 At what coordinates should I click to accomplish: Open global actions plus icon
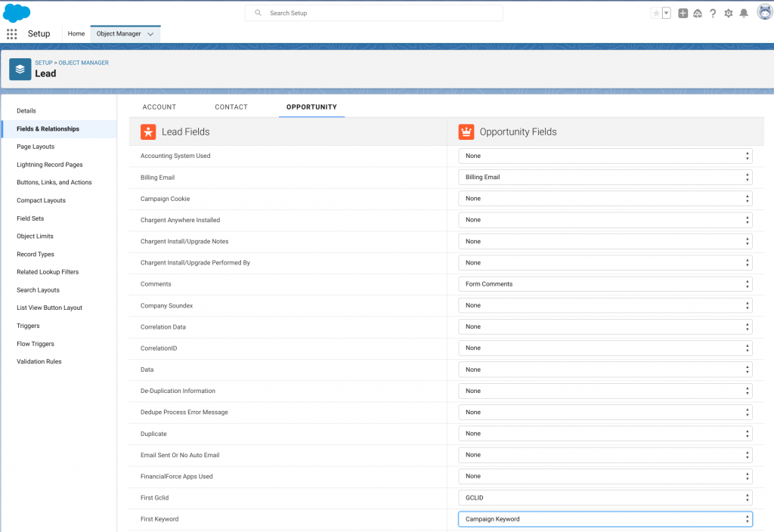point(683,13)
